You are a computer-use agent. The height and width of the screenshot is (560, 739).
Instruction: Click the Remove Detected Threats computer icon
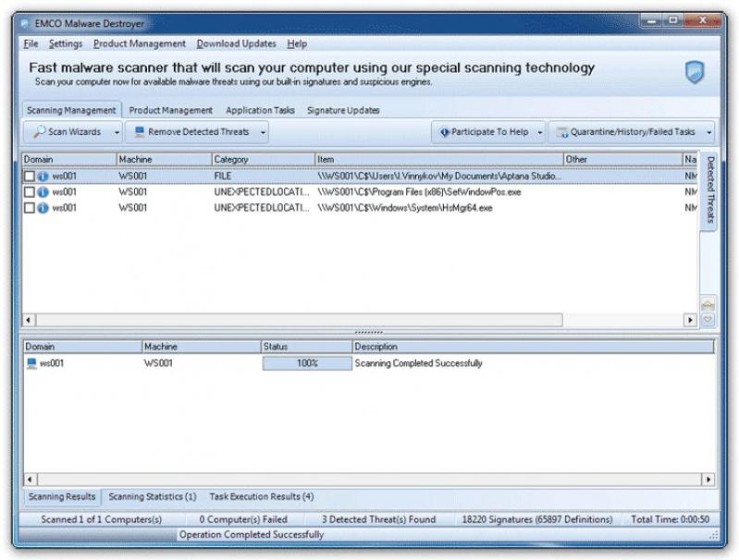[x=139, y=132]
